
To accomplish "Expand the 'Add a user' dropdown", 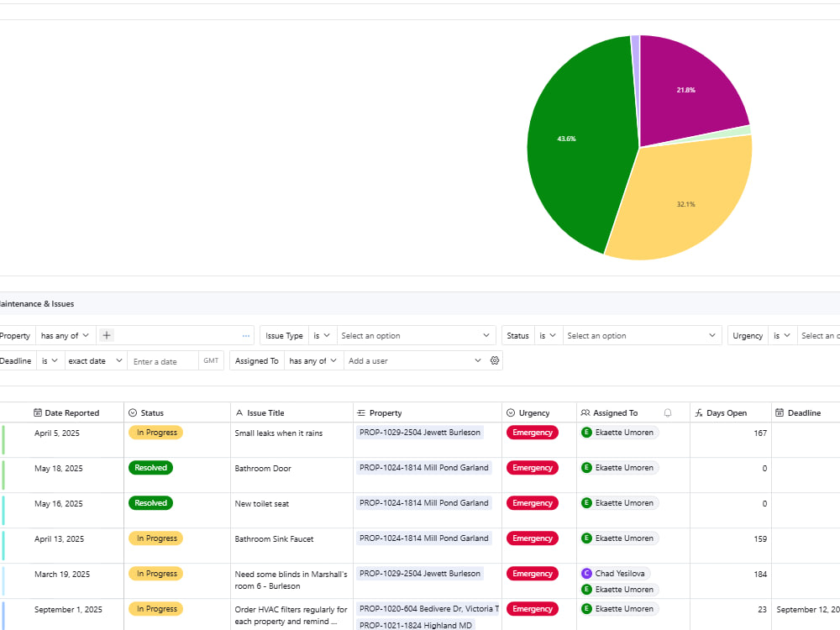I will [415, 360].
